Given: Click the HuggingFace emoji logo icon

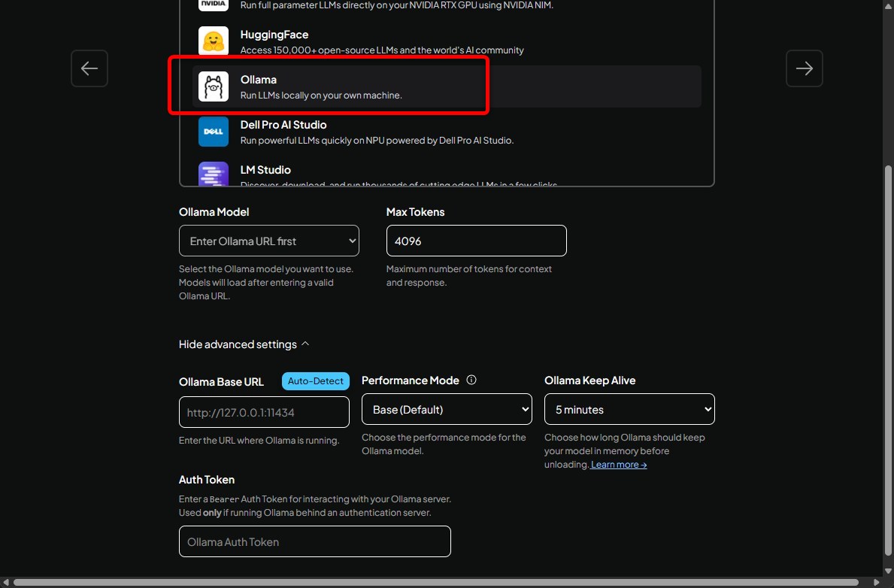Looking at the screenshot, I should point(214,41).
